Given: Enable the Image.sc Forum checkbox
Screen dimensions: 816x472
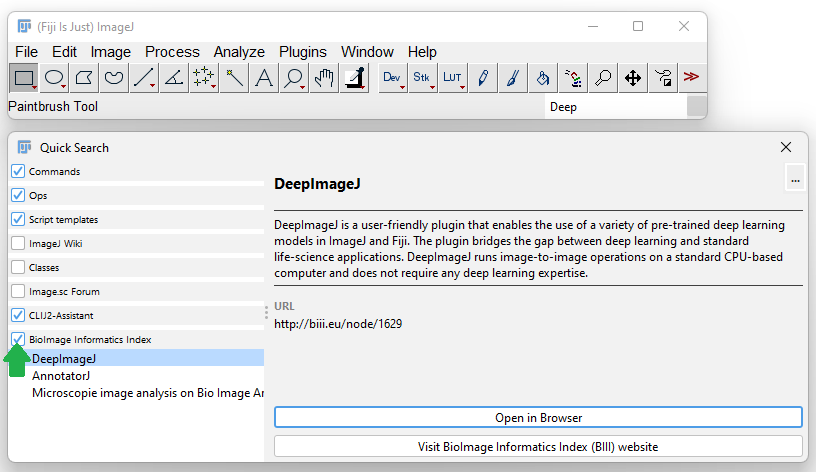Looking at the screenshot, I should pos(18,291).
